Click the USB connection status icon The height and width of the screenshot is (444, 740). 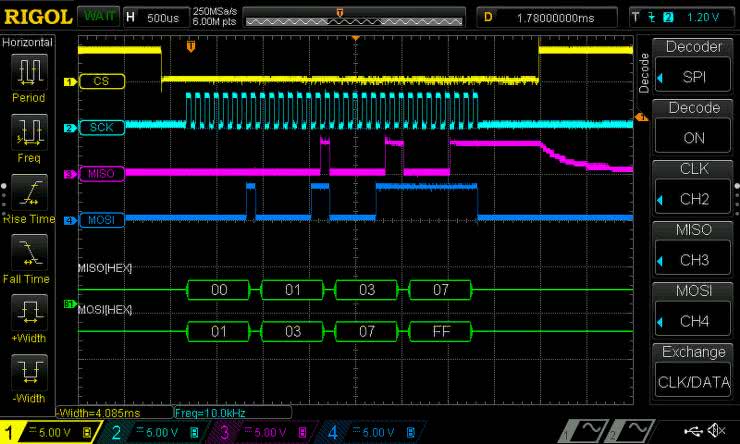point(693,431)
